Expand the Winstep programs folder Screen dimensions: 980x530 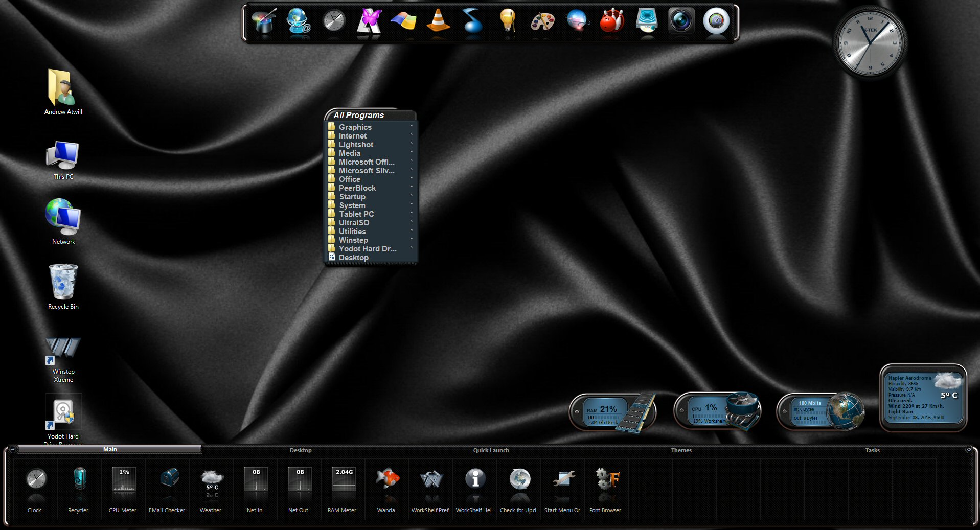(353, 240)
